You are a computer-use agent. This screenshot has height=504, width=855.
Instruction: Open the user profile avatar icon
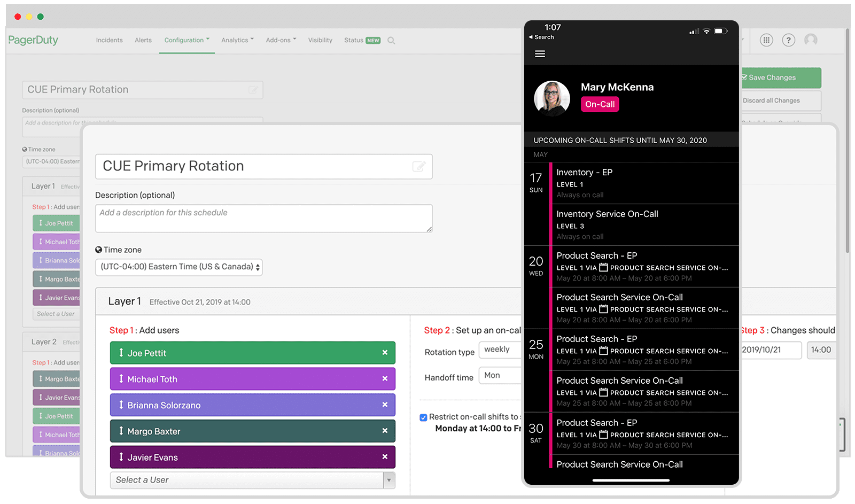(x=811, y=40)
